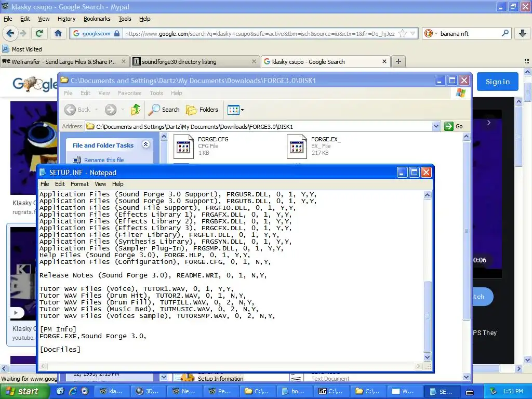Toggle the Folders pane in Explorer
Screen dimensions: 532x399
(202, 110)
